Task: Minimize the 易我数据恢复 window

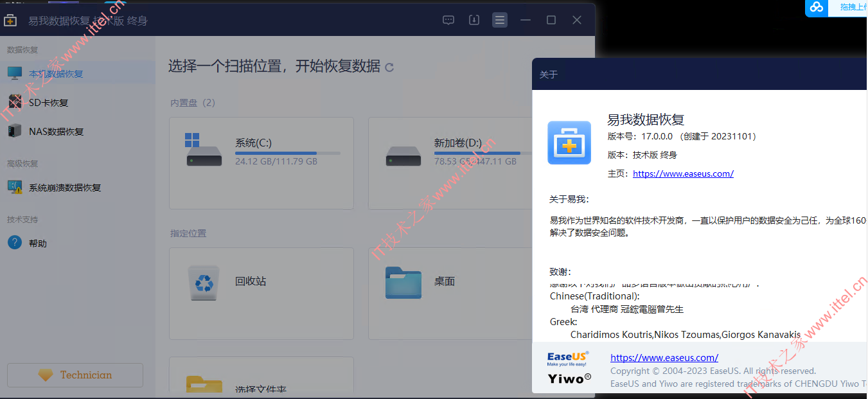Action: pos(526,20)
